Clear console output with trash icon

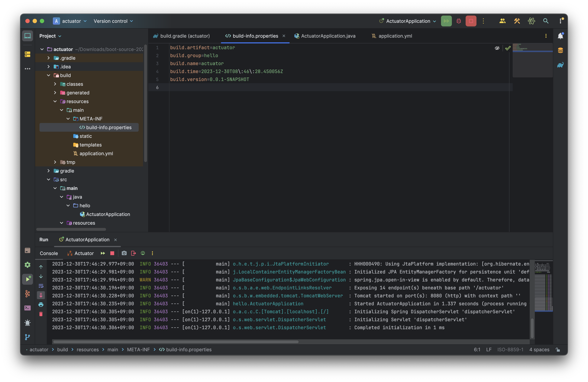[41, 314]
